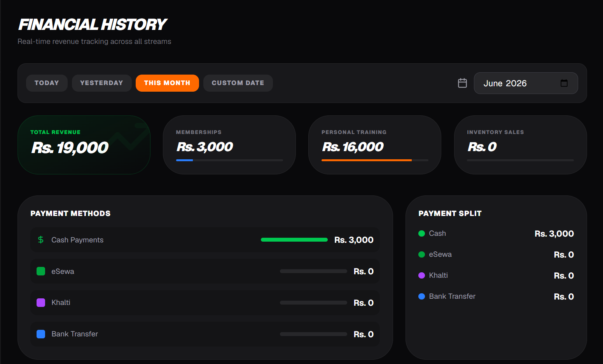Click the trend arrow icon in Total Revenue card
603x364 pixels.
(x=128, y=137)
